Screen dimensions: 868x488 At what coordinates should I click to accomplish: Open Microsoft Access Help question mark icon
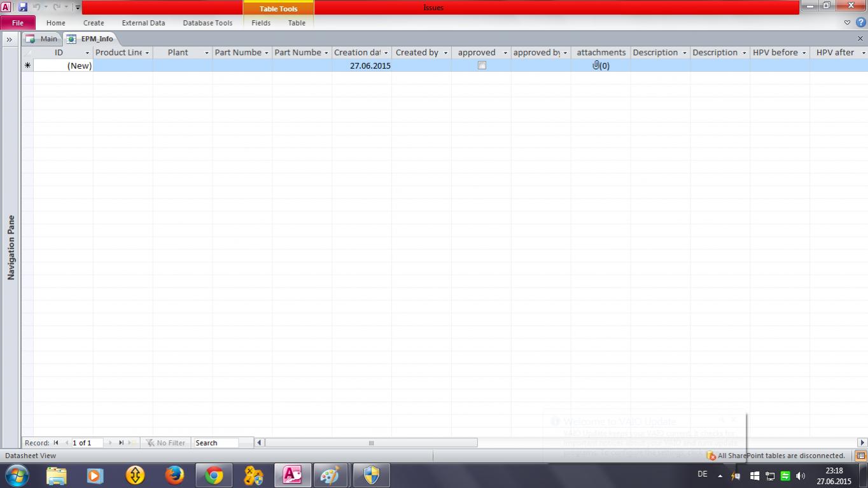(x=861, y=22)
